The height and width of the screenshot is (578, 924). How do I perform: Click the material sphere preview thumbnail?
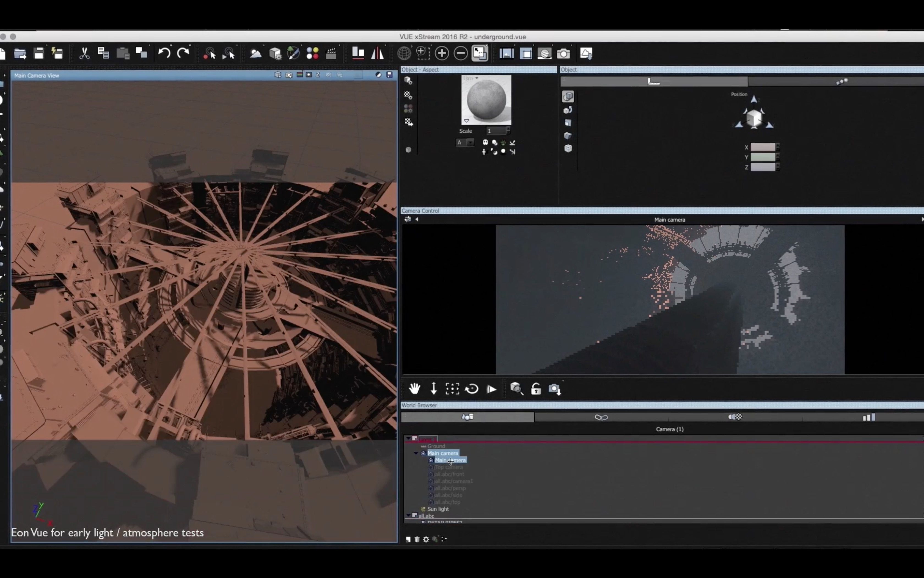[x=486, y=100]
